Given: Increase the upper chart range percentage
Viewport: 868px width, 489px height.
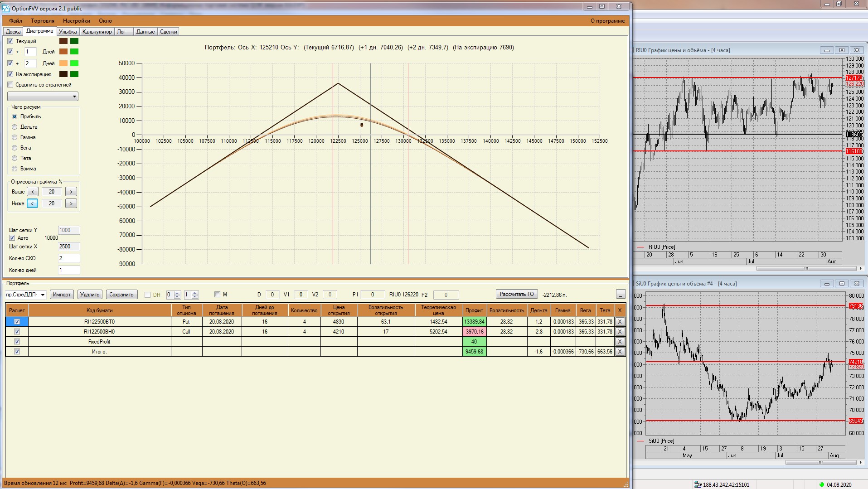Looking at the screenshot, I should 71,192.
